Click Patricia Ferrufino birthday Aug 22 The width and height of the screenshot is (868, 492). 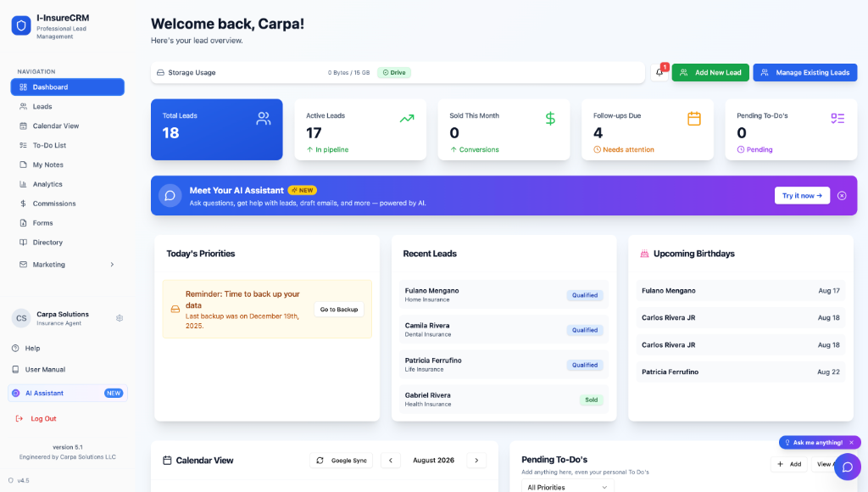pos(741,372)
